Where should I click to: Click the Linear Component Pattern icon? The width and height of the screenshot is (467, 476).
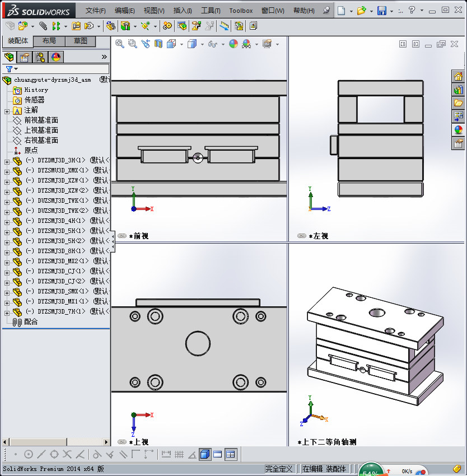click(56, 26)
